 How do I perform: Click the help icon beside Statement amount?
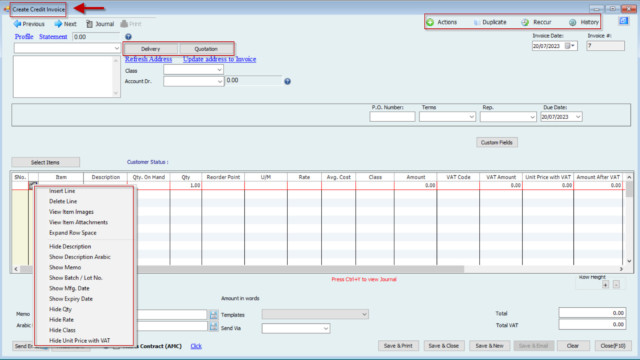128,37
